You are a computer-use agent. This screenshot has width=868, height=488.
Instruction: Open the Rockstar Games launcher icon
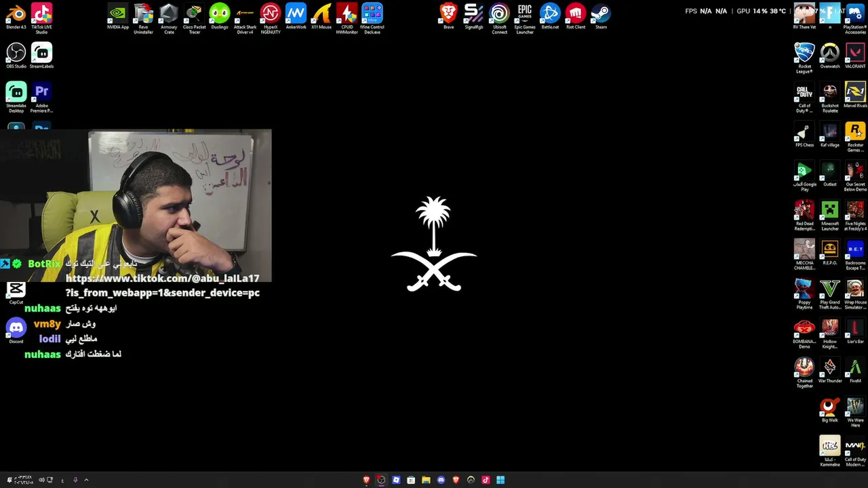pos(855,137)
